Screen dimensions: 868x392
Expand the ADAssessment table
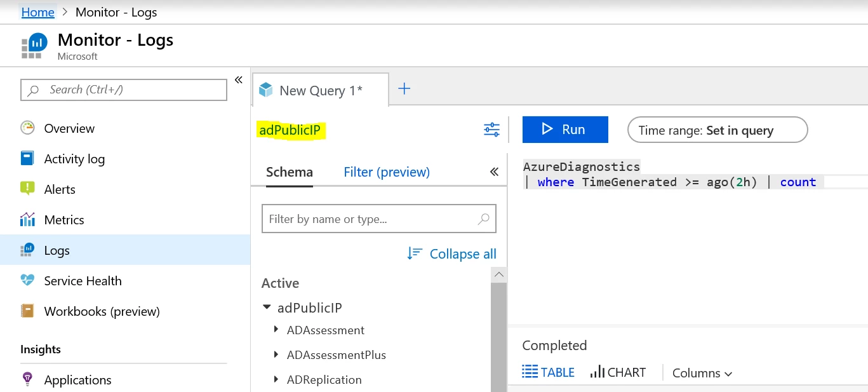pos(276,329)
